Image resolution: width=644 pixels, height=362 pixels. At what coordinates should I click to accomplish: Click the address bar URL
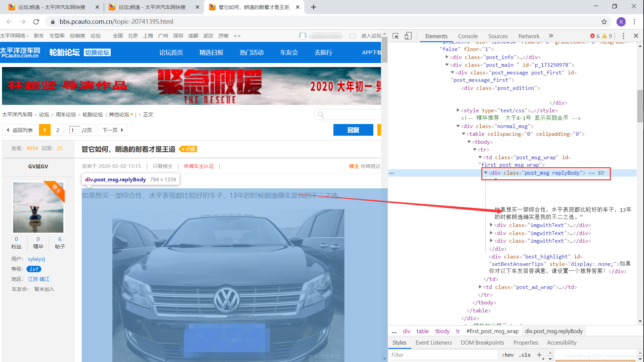point(116,21)
